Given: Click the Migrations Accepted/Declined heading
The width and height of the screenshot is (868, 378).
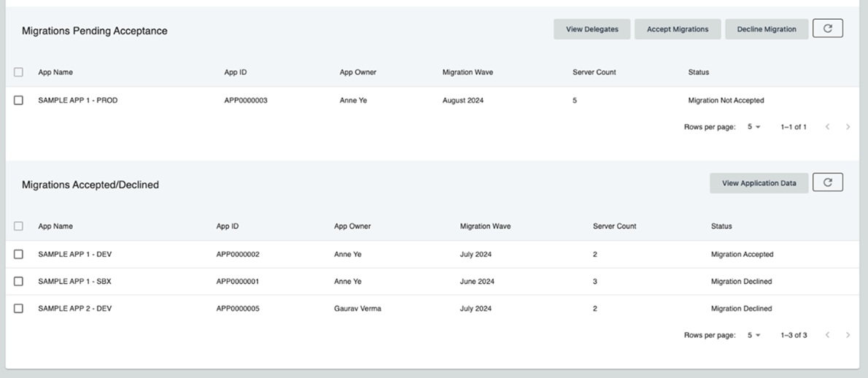Looking at the screenshot, I should pos(90,185).
